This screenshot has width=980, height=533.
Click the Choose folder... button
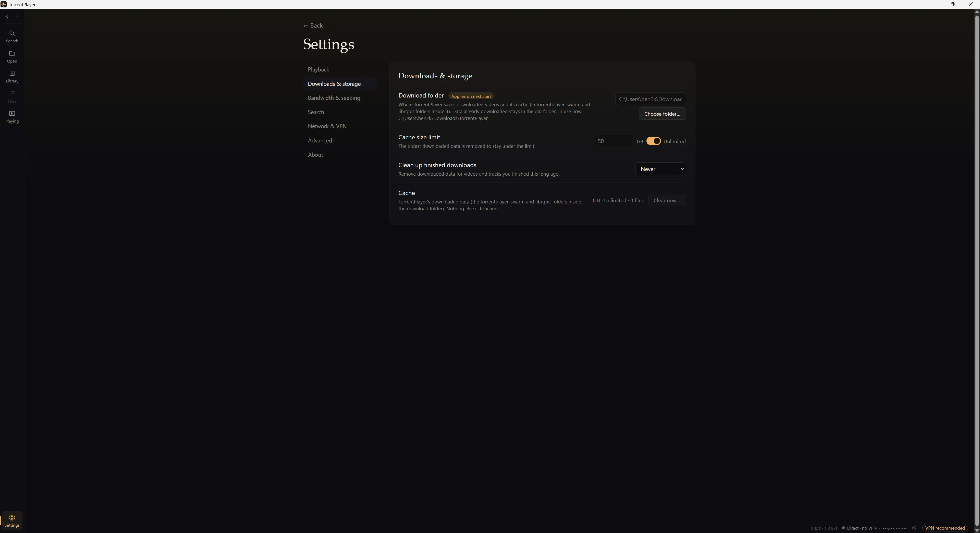coord(662,114)
